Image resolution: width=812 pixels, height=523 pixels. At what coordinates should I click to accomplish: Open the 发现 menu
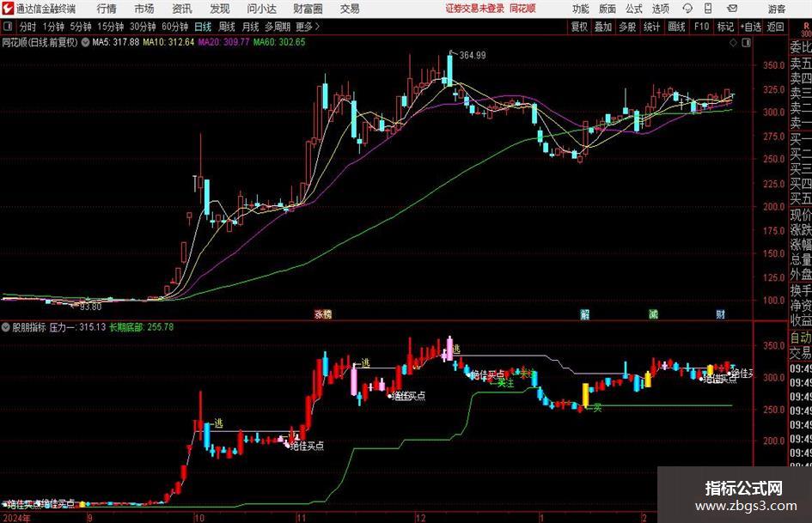220,9
